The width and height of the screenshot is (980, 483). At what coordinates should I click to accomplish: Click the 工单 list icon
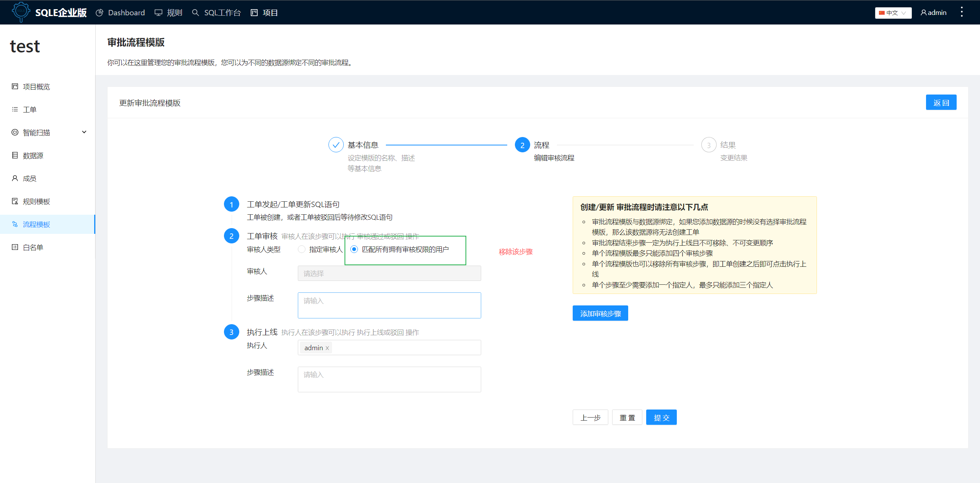point(15,109)
